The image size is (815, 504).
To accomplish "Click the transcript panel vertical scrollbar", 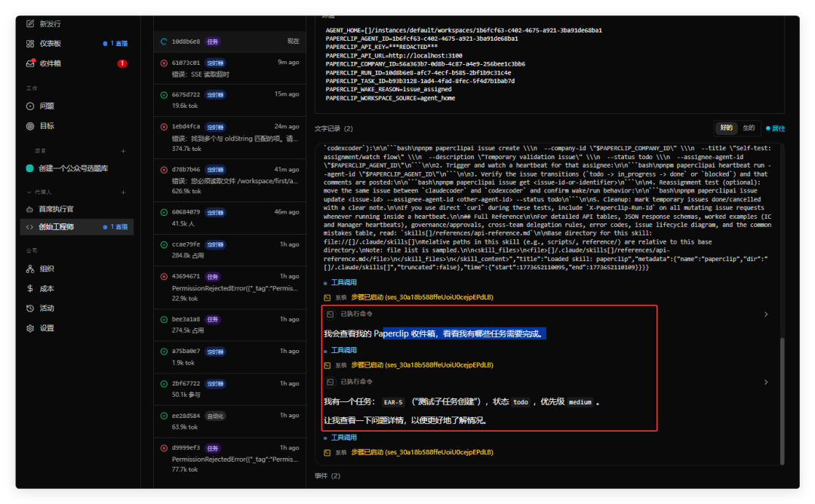I will [x=783, y=400].
